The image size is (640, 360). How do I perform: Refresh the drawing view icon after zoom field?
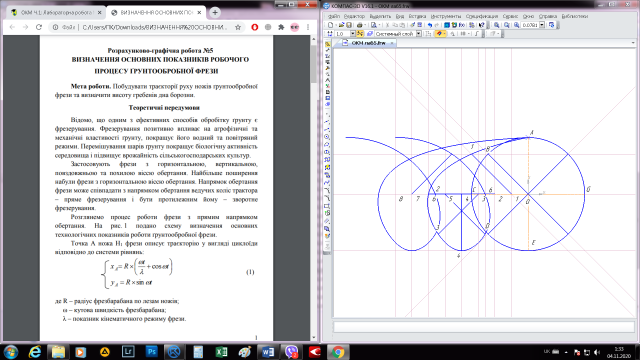pyautogui.click(x=551, y=25)
